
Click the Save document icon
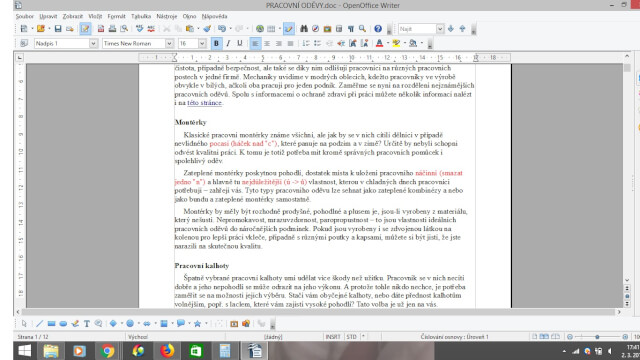point(58,29)
